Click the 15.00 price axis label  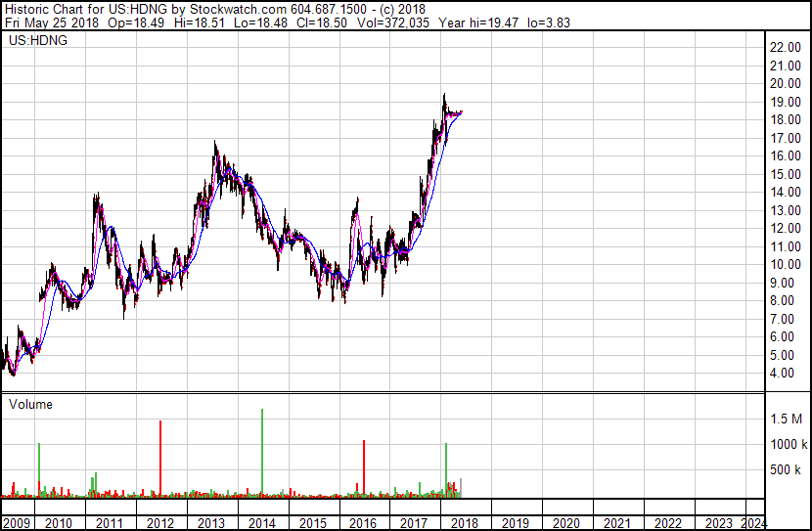[x=786, y=174]
